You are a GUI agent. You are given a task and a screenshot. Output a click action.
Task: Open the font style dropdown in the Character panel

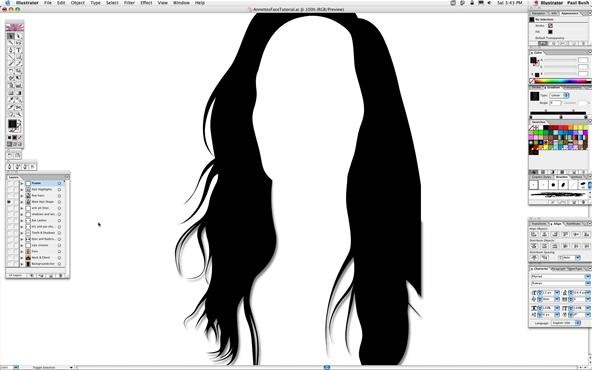tap(588, 283)
